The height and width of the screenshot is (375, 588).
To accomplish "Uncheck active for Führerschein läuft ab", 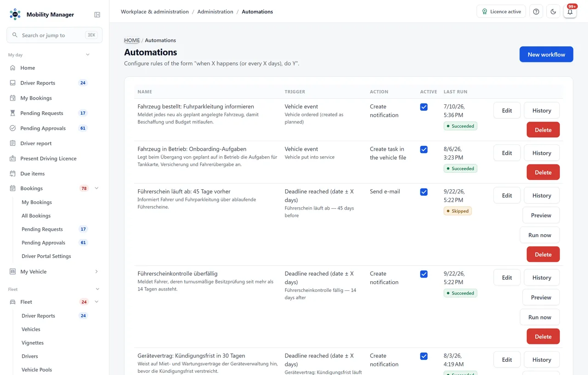I will (424, 192).
